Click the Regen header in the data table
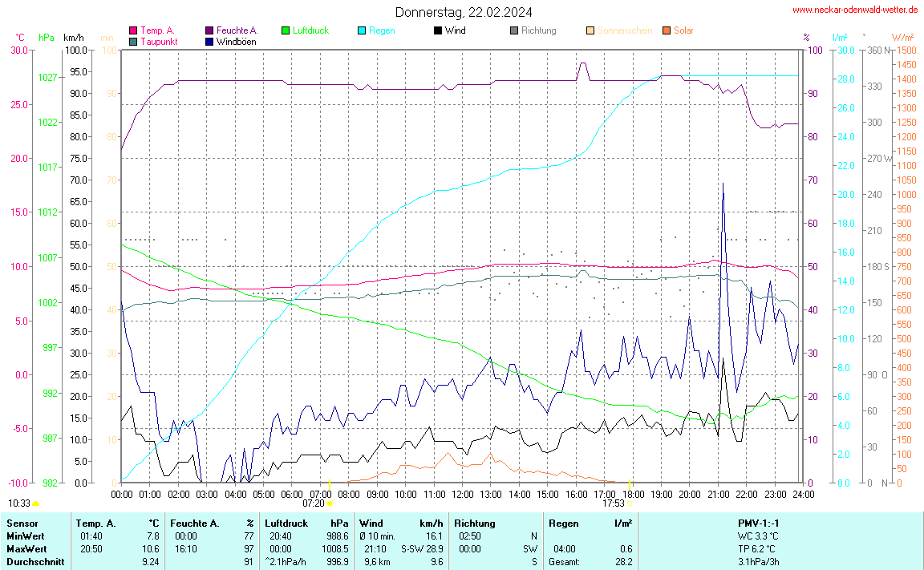The width and height of the screenshot is (924, 570). tap(563, 523)
